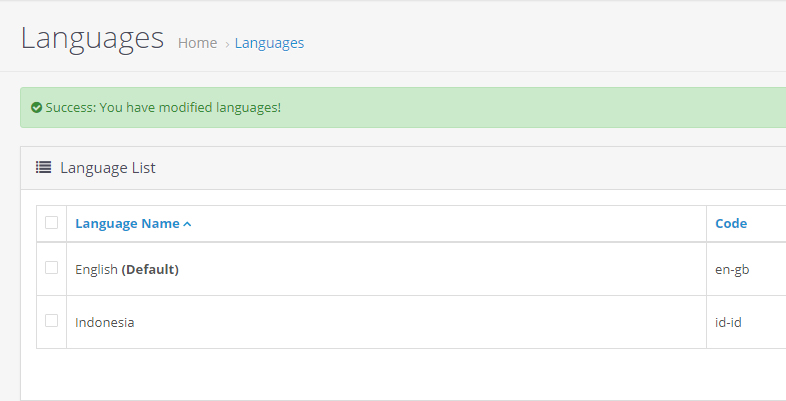This screenshot has height=401, width=786.
Task: Toggle the select-all checkbox in table header
Action: pos(52,223)
